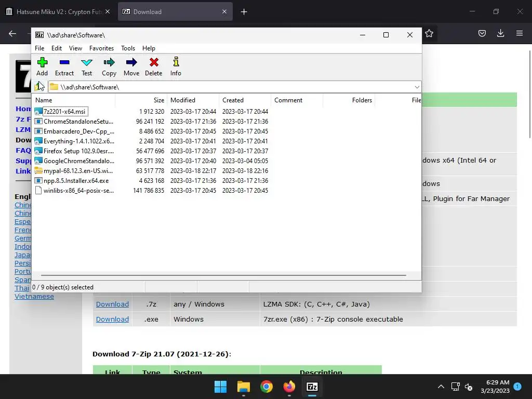This screenshot has width=532, height=399.
Task: Run the Test archive toolbar icon
Action: 87,62
